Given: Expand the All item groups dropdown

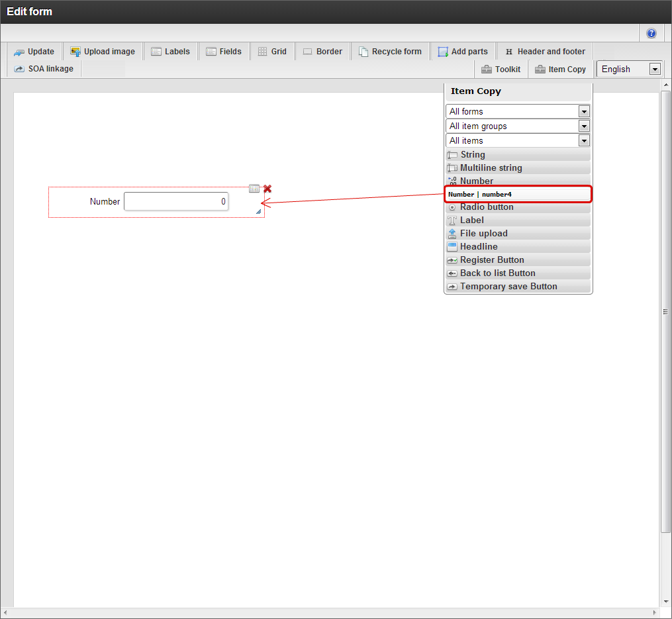Looking at the screenshot, I should pos(518,126).
